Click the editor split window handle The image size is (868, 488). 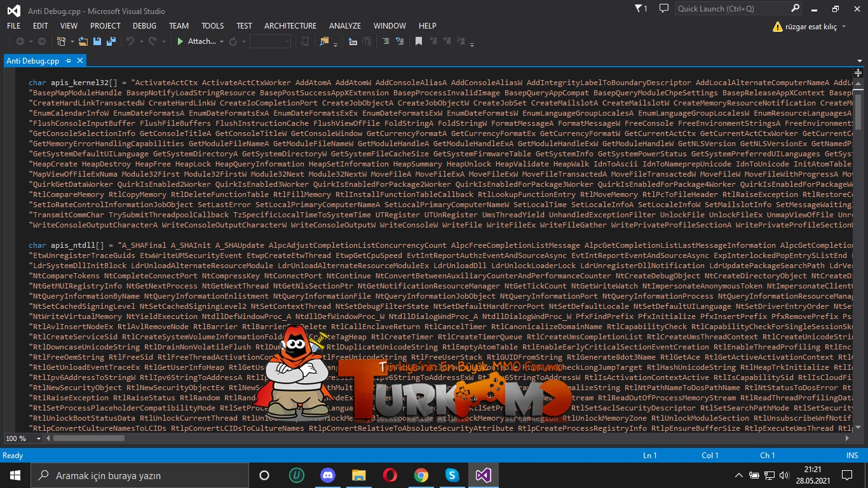point(858,72)
